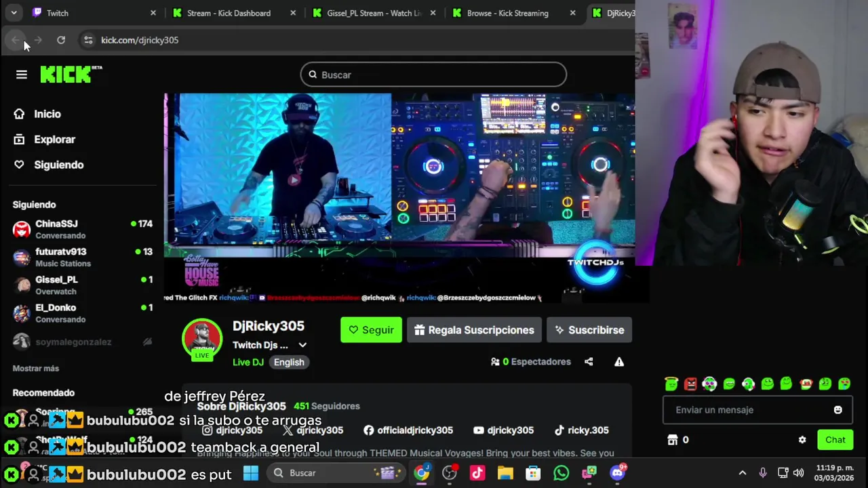Open the Instagram djricky305 link

click(232, 430)
